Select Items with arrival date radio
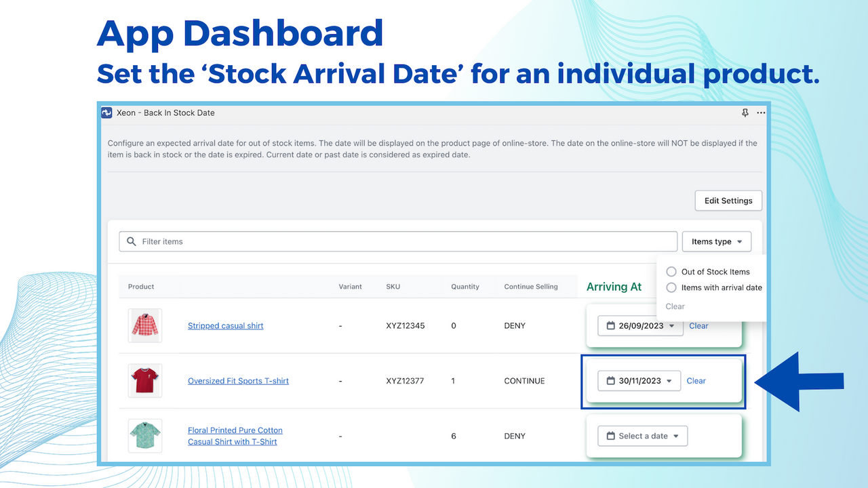Image resolution: width=868 pixels, height=488 pixels. (671, 287)
